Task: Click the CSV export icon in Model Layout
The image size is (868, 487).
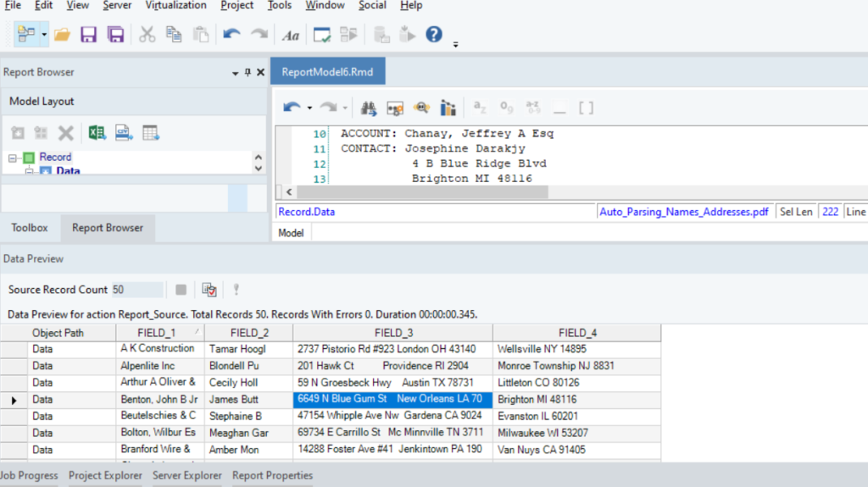Action: 124,133
